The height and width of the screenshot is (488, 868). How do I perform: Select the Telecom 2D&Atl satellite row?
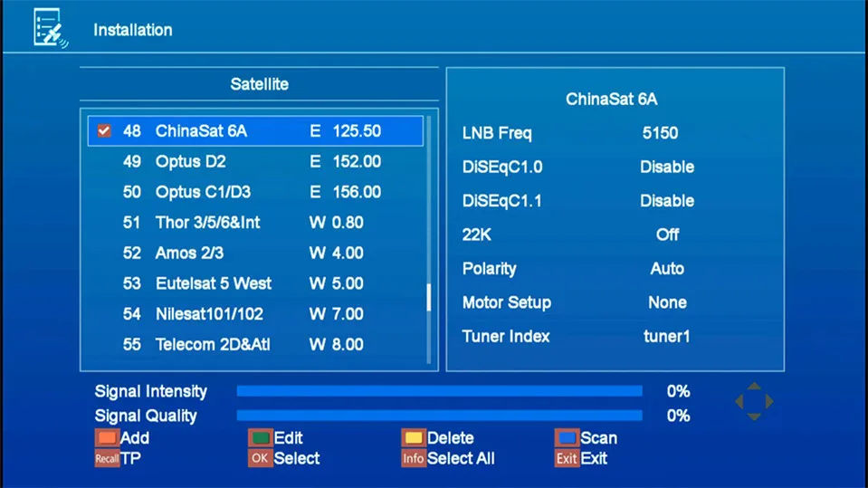pos(256,345)
